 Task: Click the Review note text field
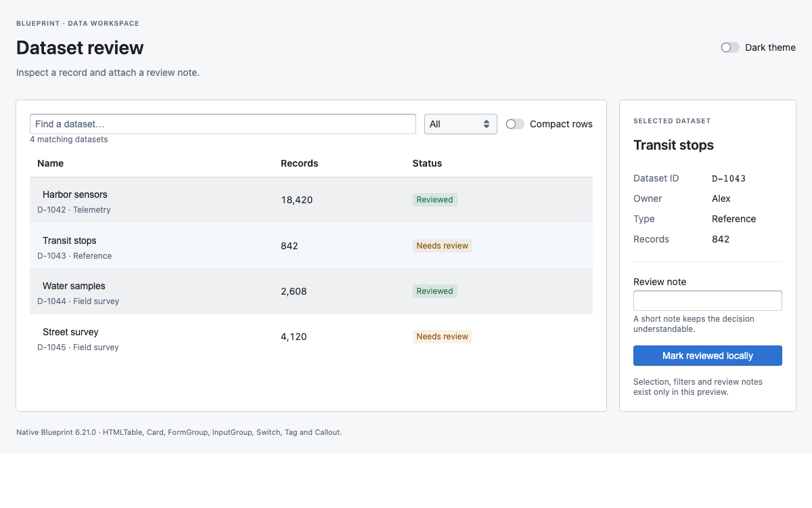(x=707, y=301)
